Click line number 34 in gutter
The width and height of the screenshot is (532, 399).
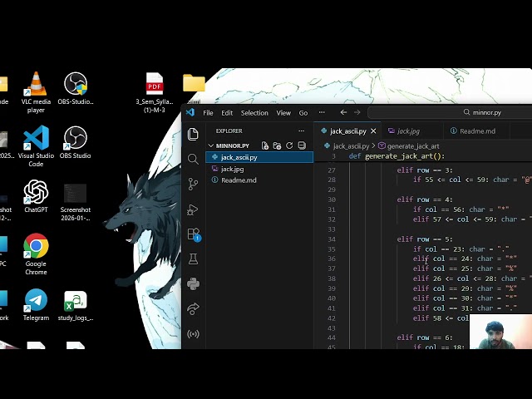(x=331, y=239)
